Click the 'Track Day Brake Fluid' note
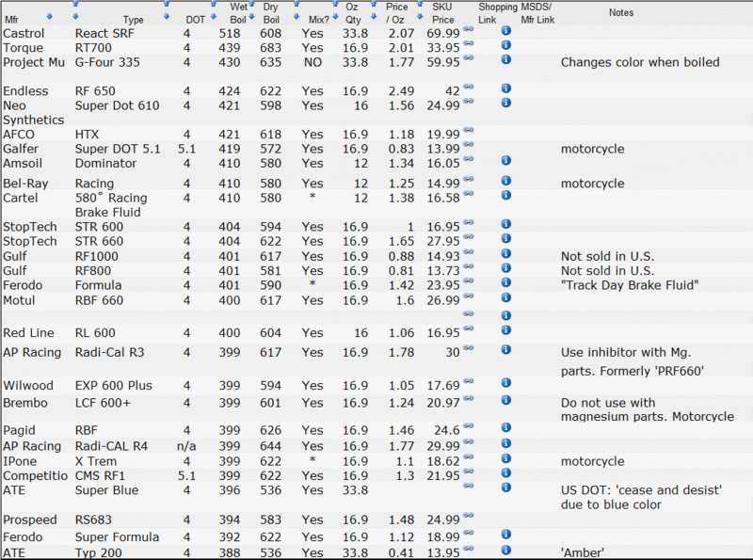 click(630, 285)
